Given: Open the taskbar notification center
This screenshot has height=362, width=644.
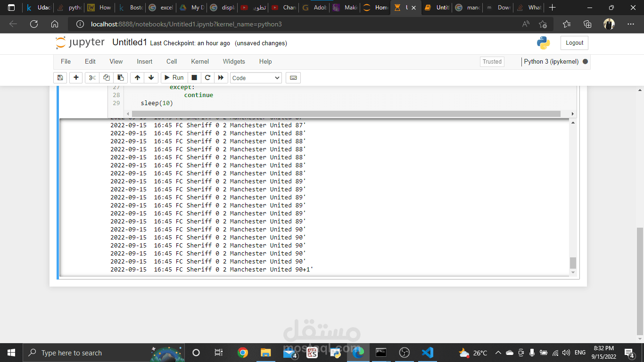Looking at the screenshot, I should click(629, 353).
